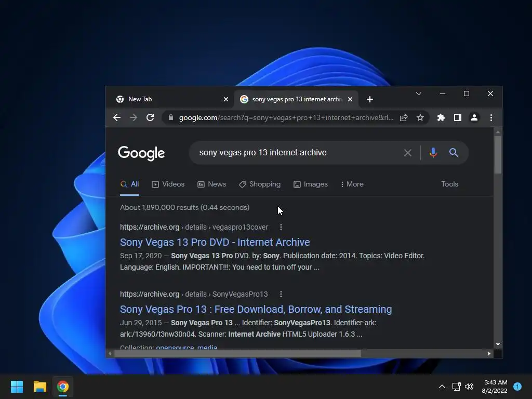Click the forward navigation arrow

click(x=134, y=118)
